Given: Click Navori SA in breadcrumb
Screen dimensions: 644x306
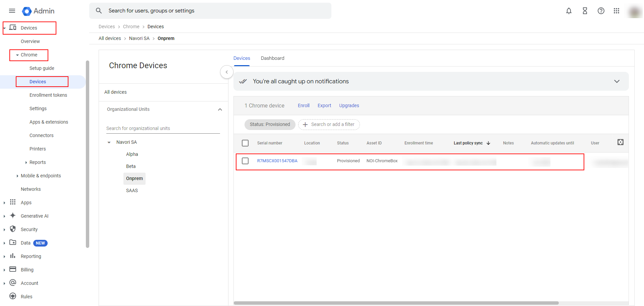Looking at the screenshot, I should (139, 38).
